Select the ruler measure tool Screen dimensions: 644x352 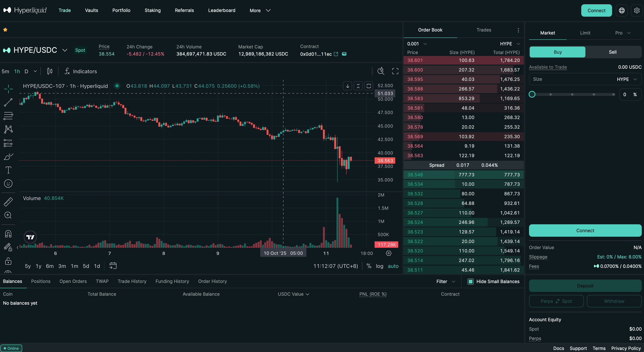[x=8, y=202]
